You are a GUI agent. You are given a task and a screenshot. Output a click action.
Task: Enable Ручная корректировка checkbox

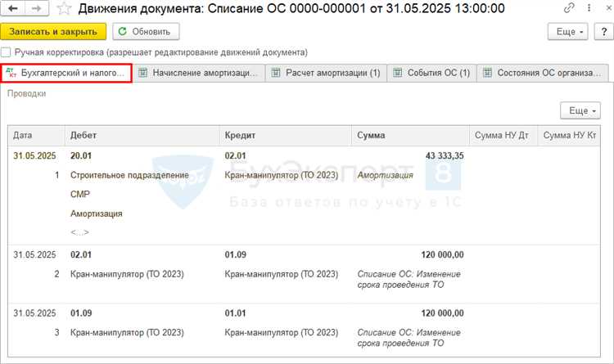pos(6,52)
